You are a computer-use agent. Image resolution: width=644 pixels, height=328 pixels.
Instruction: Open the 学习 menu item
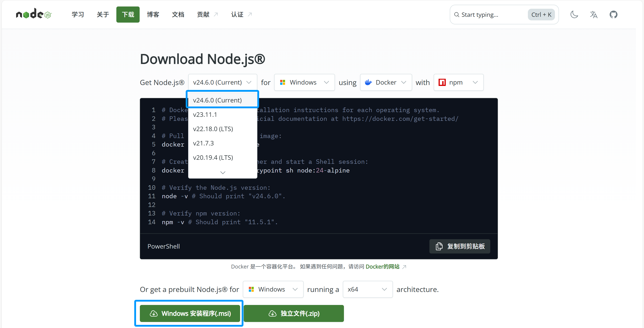pos(78,15)
